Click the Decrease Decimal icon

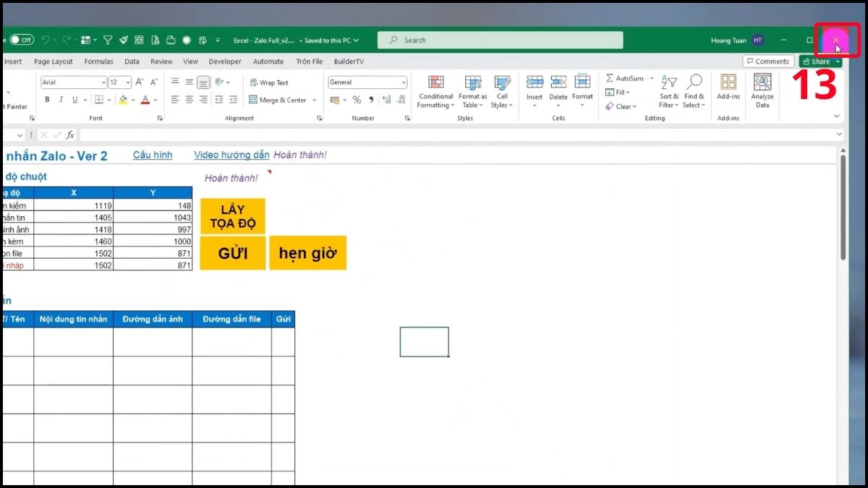(400, 100)
